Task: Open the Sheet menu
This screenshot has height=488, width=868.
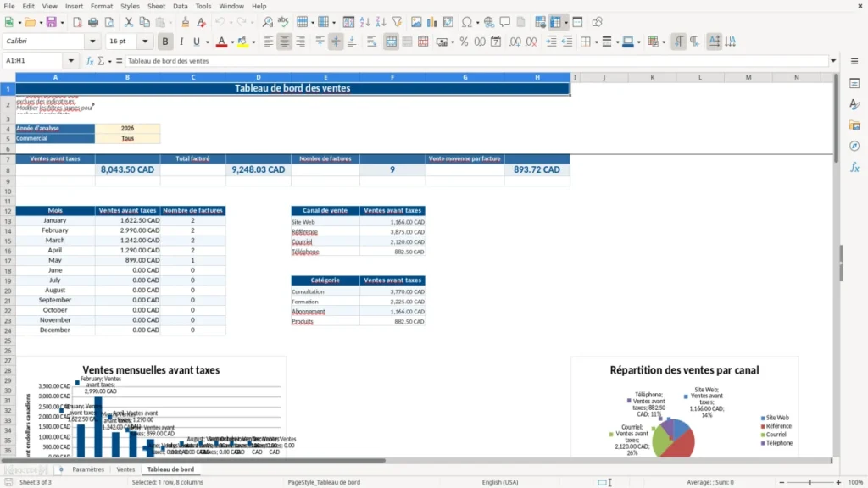Action: coord(156,6)
